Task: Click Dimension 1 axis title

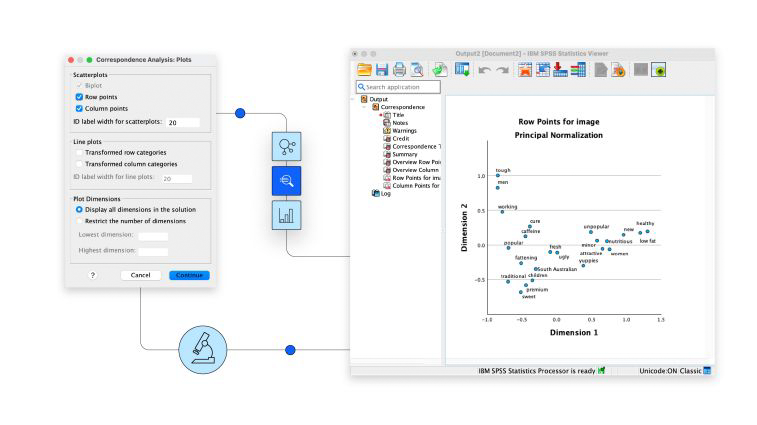Action: point(574,332)
